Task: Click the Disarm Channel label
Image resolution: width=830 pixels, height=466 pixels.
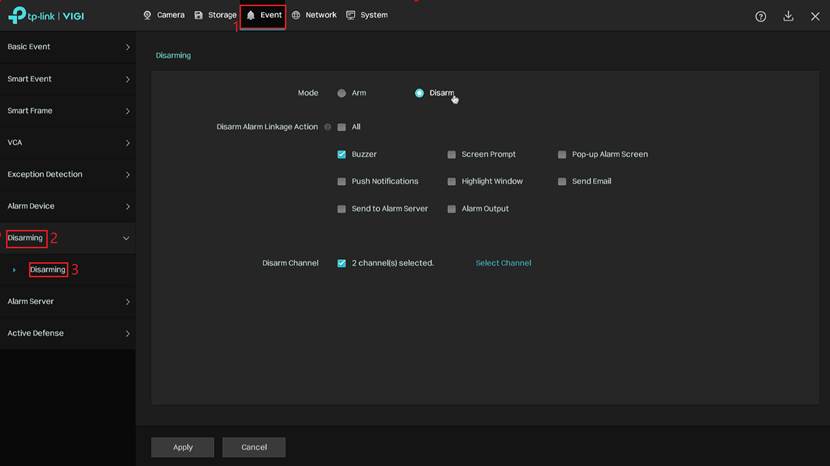Action: tap(290, 263)
